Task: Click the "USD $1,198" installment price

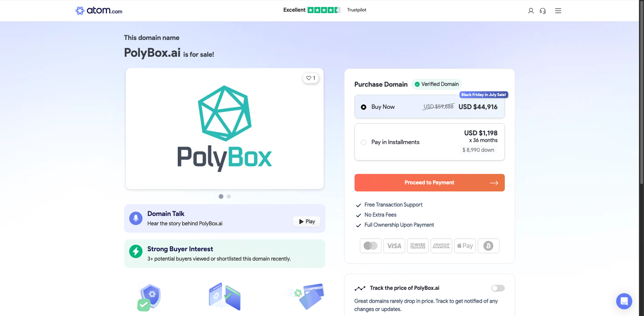Action: [x=481, y=133]
